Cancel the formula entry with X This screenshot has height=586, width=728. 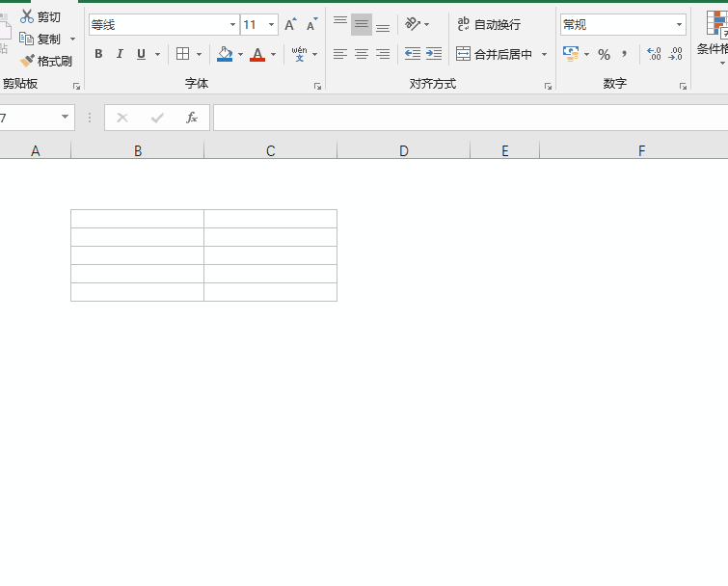(x=122, y=118)
